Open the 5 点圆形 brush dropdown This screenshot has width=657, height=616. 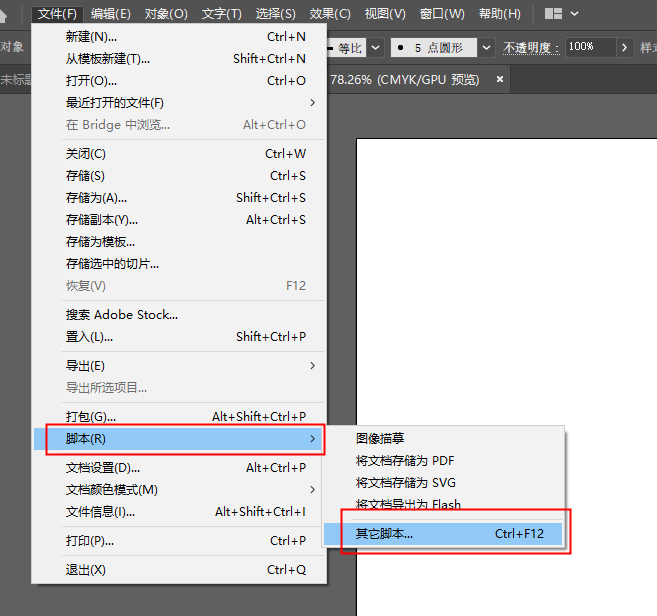point(486,47)
